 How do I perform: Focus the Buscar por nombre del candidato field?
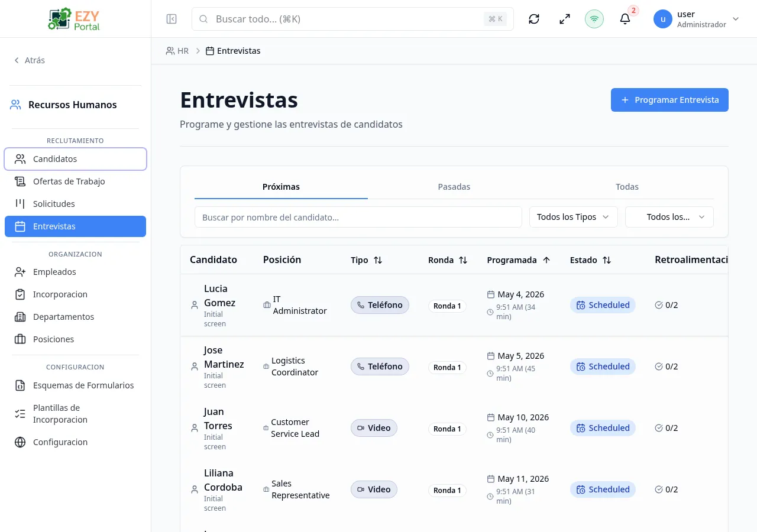[x=358, y=217]
